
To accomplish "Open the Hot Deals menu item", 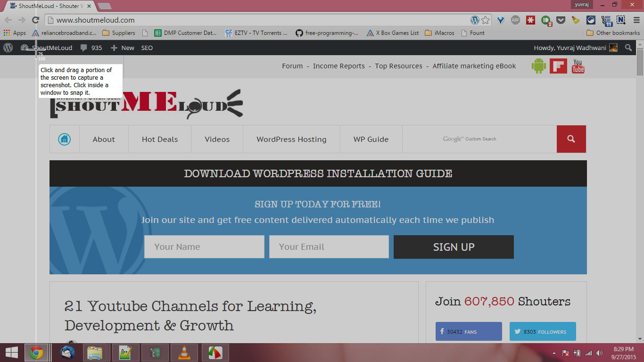I will pos(160,139).
